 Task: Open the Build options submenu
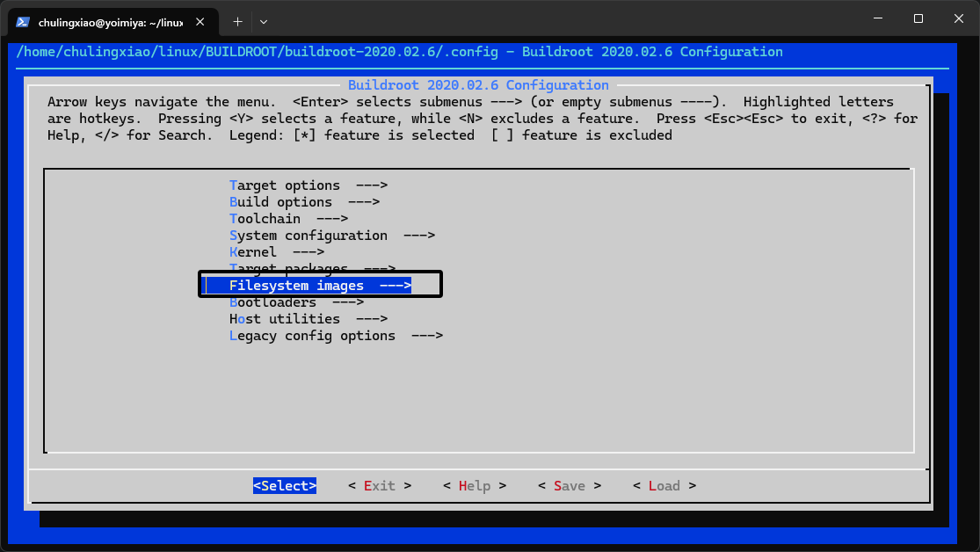click(x=304, y=202)
